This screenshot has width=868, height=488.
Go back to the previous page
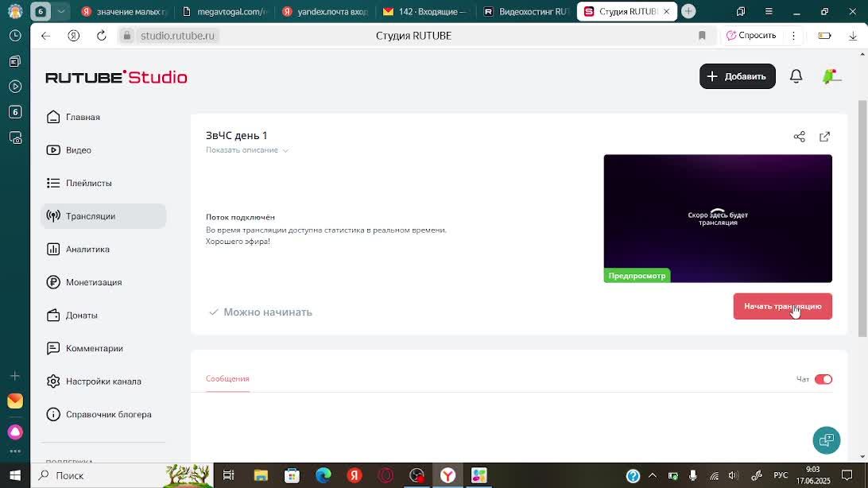pos(45,36)
